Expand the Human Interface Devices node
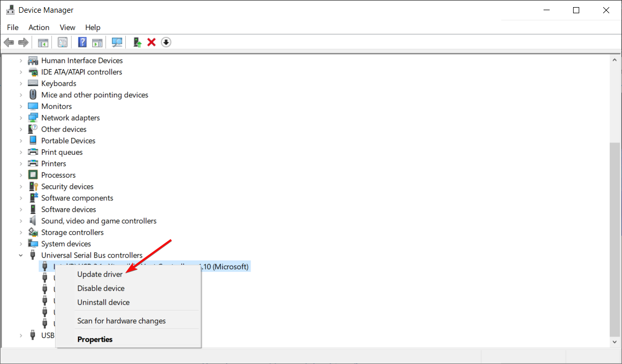Image resolution: width=622 pixels, height=364 pixels. pos(21,61)
